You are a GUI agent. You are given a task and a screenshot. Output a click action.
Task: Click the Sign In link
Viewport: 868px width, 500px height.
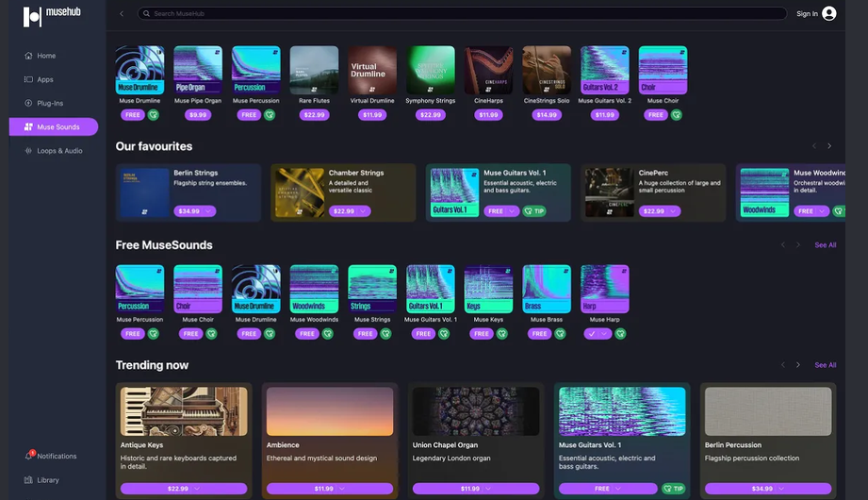[807, 14]
